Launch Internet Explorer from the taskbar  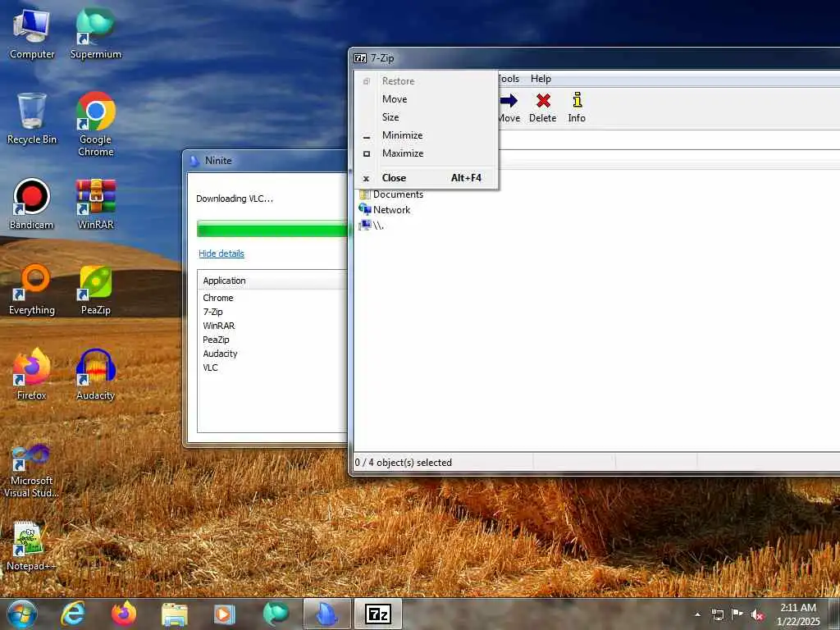[73, 614]
